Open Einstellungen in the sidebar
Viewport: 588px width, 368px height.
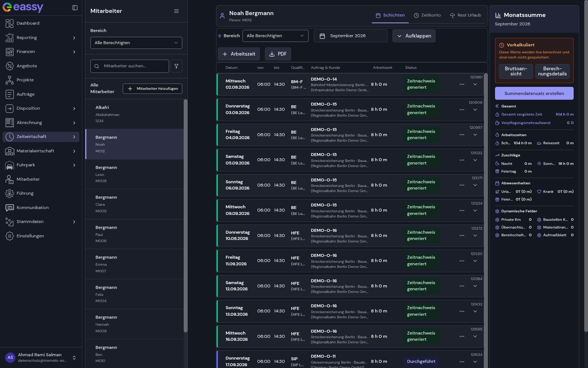point(41,236)
